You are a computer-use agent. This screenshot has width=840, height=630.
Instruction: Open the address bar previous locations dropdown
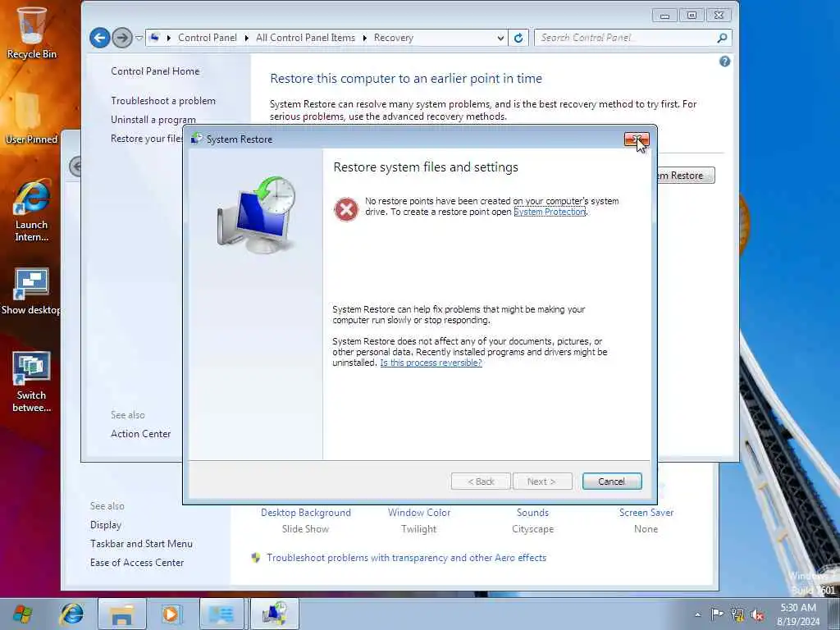tap(500, 38)
